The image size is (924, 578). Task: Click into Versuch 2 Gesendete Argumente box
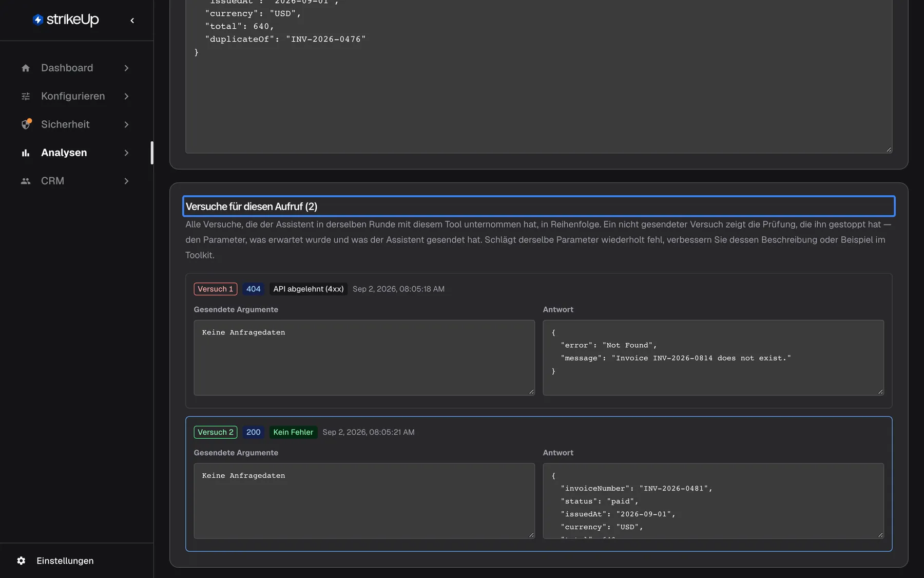(364, 501)
